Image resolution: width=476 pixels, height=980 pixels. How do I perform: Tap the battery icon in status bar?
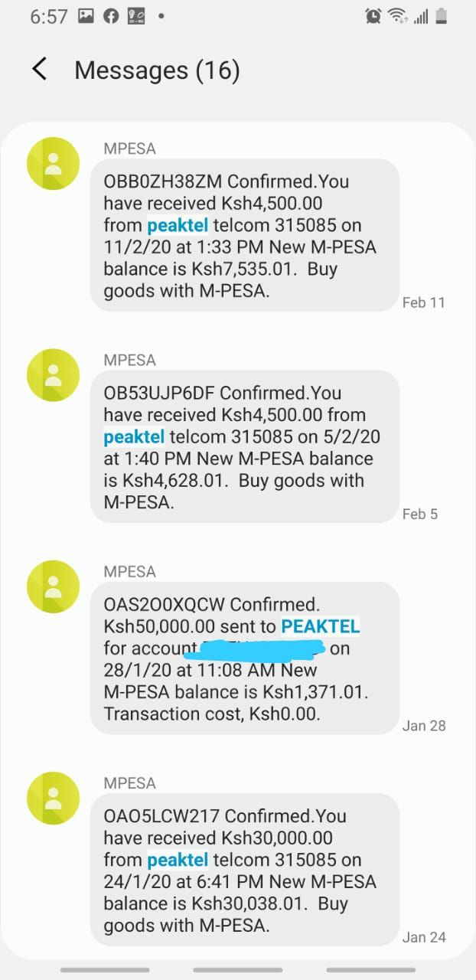point(441,15)
